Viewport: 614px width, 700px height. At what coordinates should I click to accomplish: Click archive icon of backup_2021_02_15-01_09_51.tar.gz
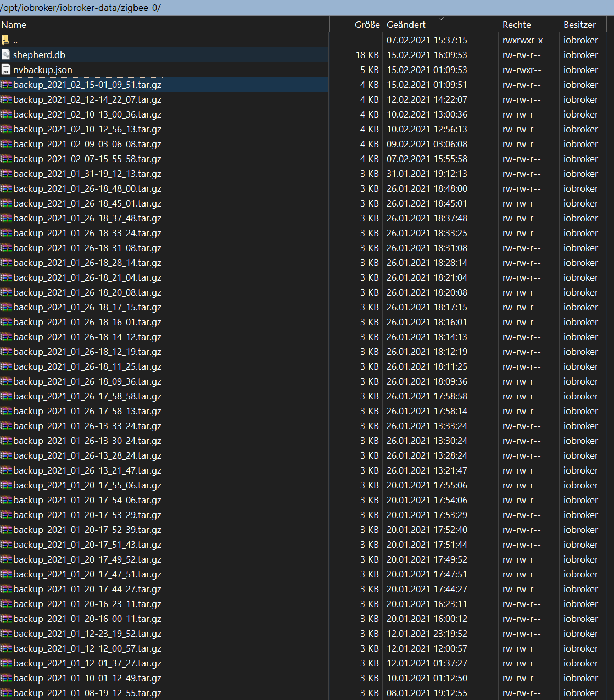click(x=6, y=85)
